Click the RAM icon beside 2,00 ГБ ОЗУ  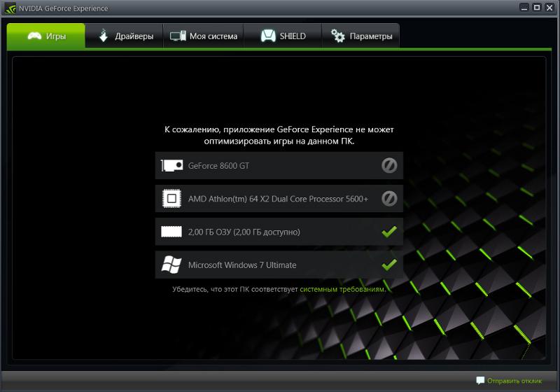pos(171,232)
